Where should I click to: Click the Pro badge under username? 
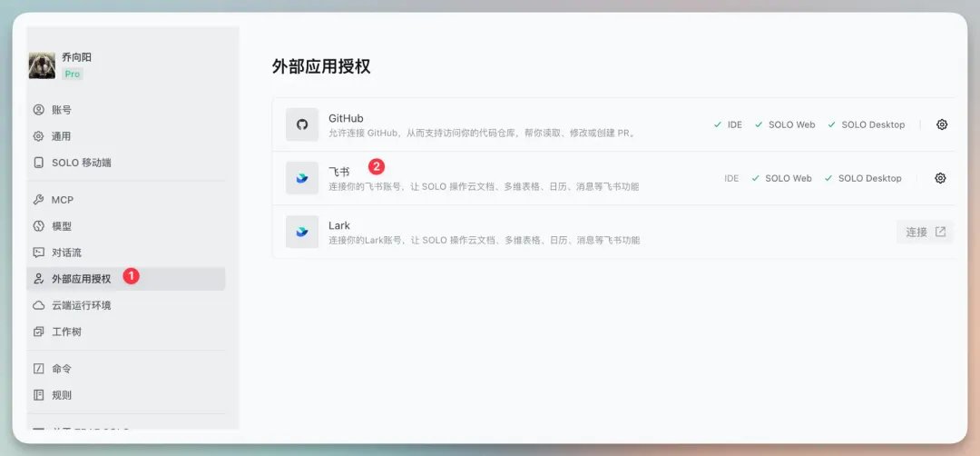point(73,74)
